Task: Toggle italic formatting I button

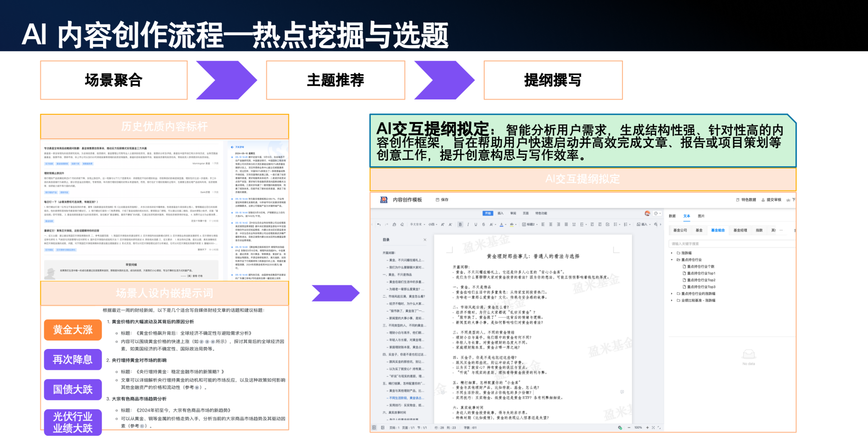Action: (x=468, y=224)
